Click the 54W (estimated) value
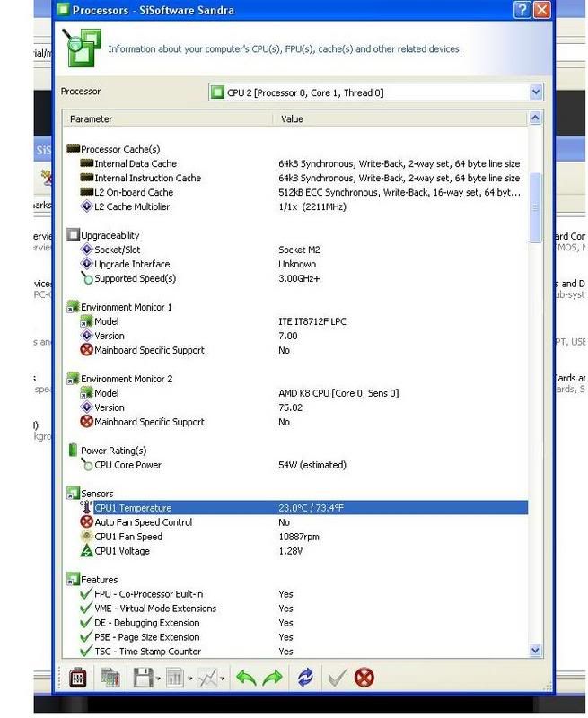The height and width of the screenshot is (718, 588). click(312, 465)
